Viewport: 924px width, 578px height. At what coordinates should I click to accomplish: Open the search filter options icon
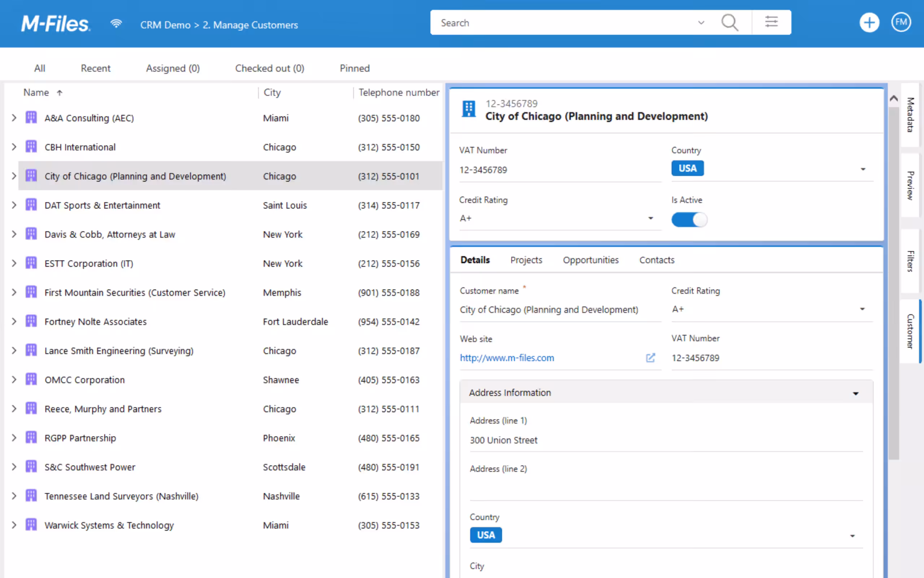771,22
